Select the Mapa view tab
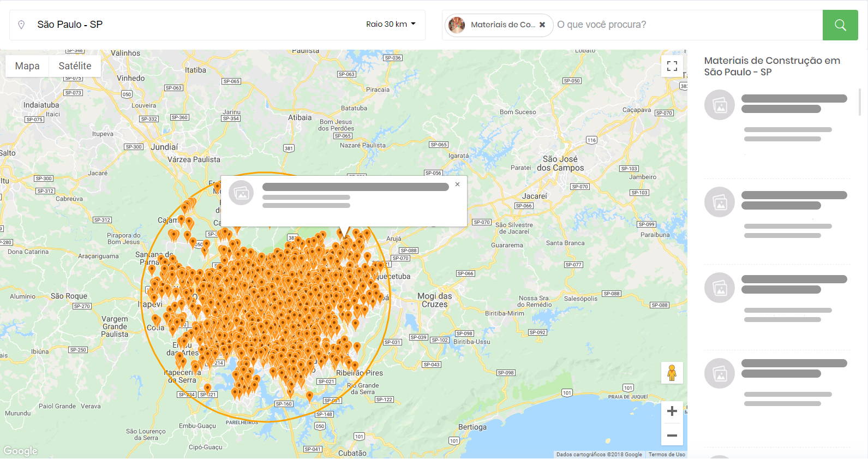Viewport: 868px width, 459px height. [27, 66]
